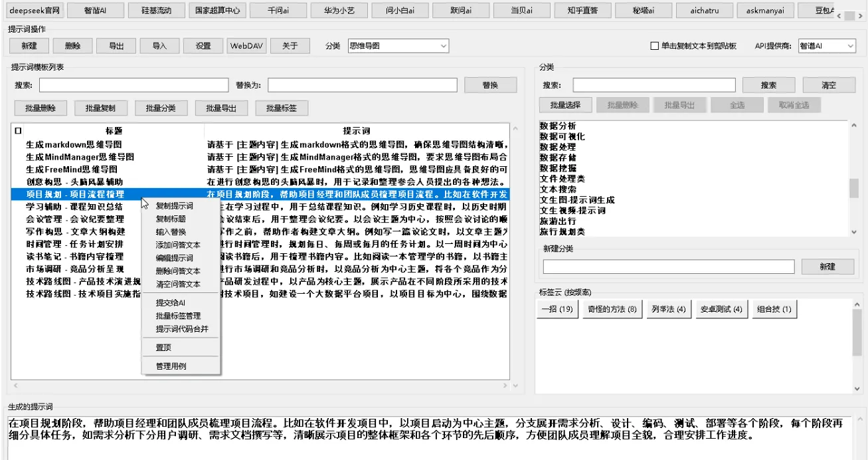Click the 清空 button

829,85
